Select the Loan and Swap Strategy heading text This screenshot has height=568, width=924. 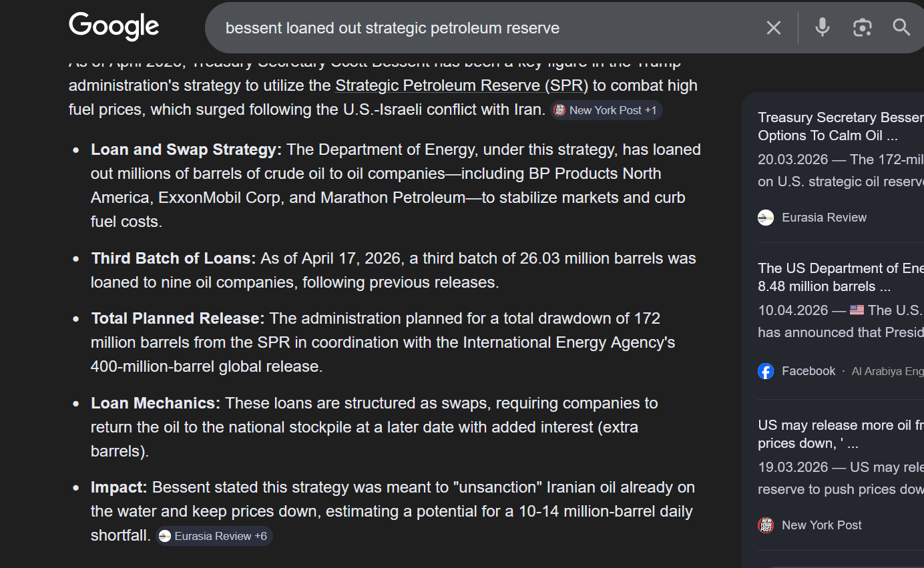click(186, 150)
